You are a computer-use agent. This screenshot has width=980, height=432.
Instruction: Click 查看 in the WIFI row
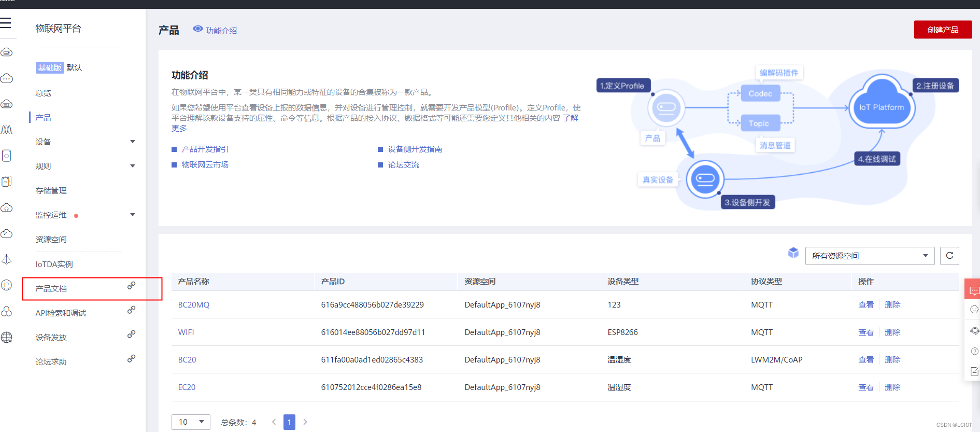(x=866, y=332)
